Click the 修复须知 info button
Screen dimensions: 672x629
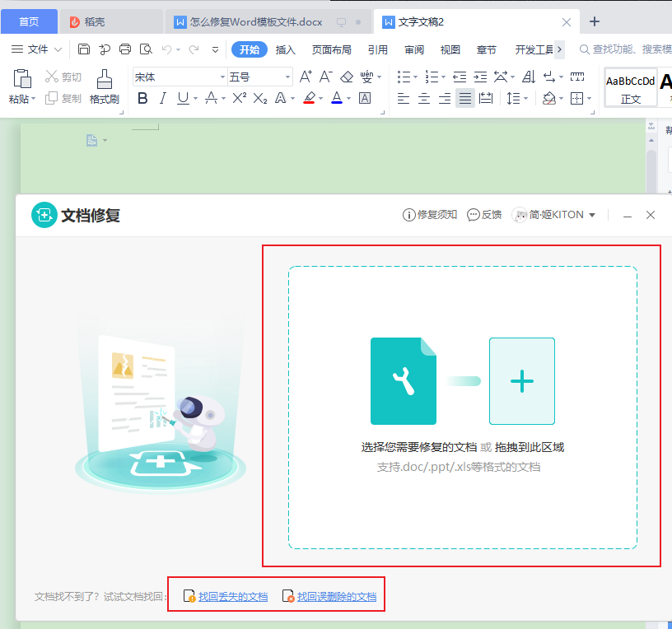point(429,214)
